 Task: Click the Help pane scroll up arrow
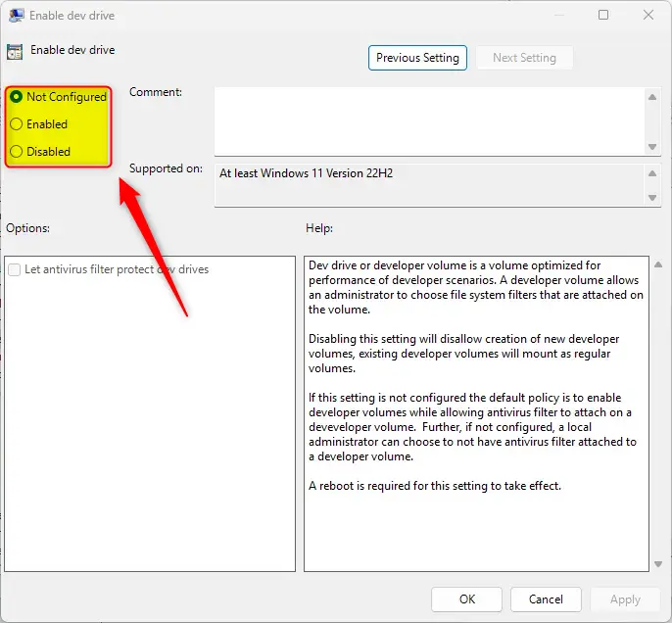(658, 264)
